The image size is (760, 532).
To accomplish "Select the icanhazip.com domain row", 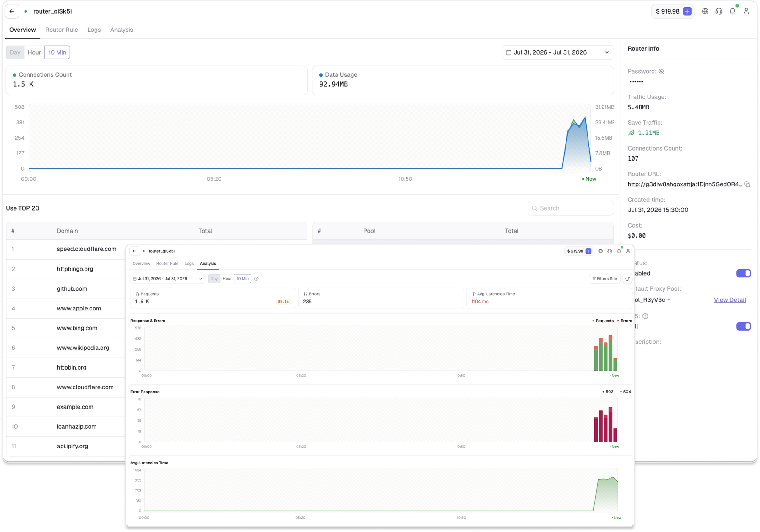I will click(x=76, y=426).
